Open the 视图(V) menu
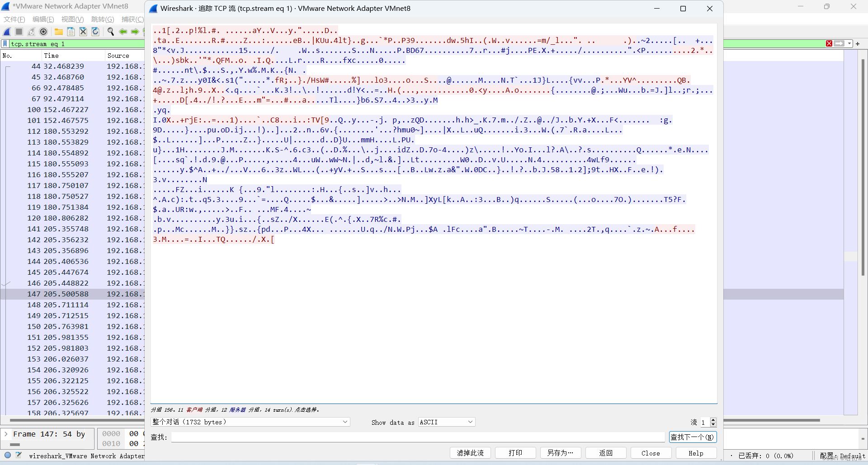The width and height of the screenshot is (868, 465). (x=72, y=19)
